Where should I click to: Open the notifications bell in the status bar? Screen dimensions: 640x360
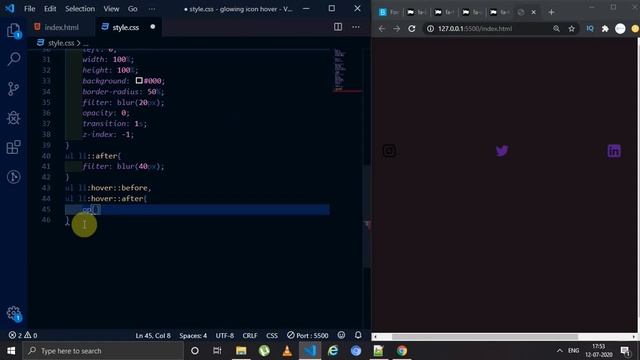[x=358, y=335]
